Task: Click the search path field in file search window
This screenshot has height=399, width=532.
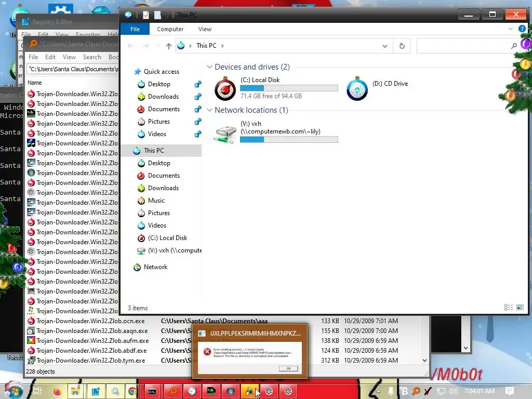Action: point(73,69)
